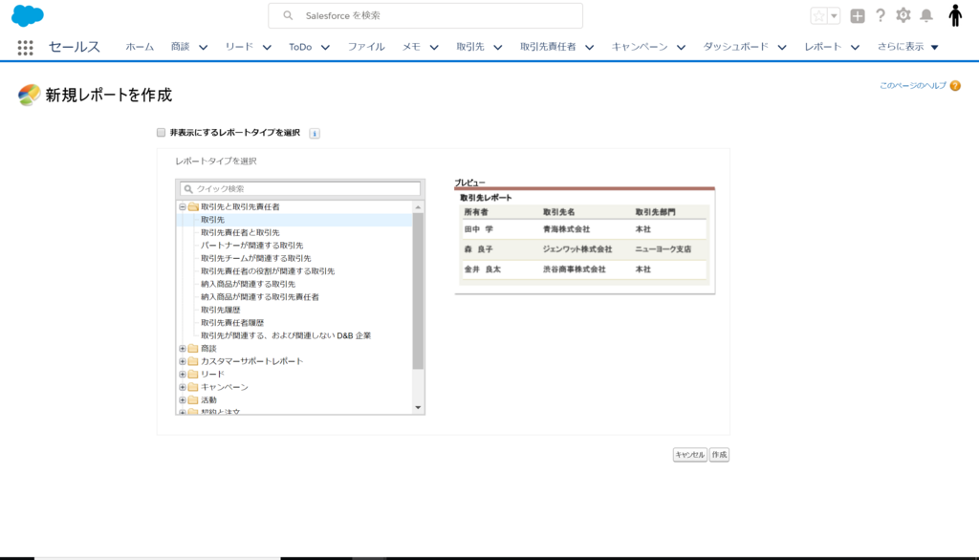Select 取引先責任者の役割が関連する取引先 report type
The width and height of the screenshot is (979, 560).
pos(268,271)
